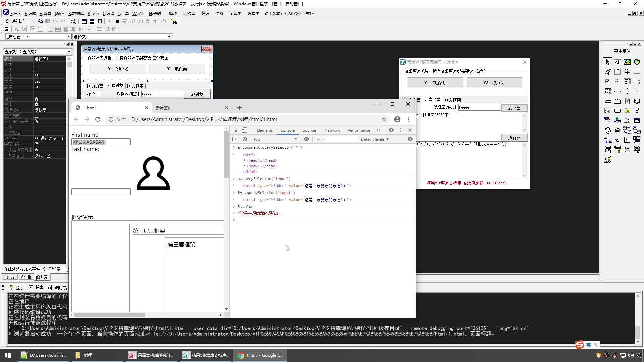Open the 选择夹1 toolbar combo box

(x=169, y=37)
